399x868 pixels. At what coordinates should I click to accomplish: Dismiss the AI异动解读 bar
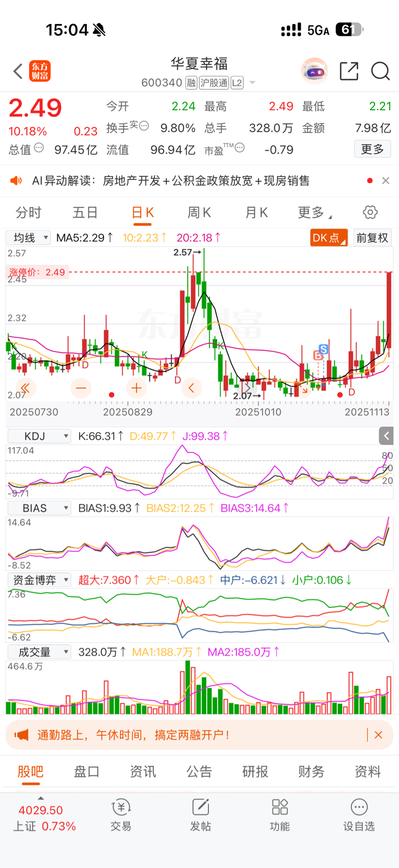385,180
